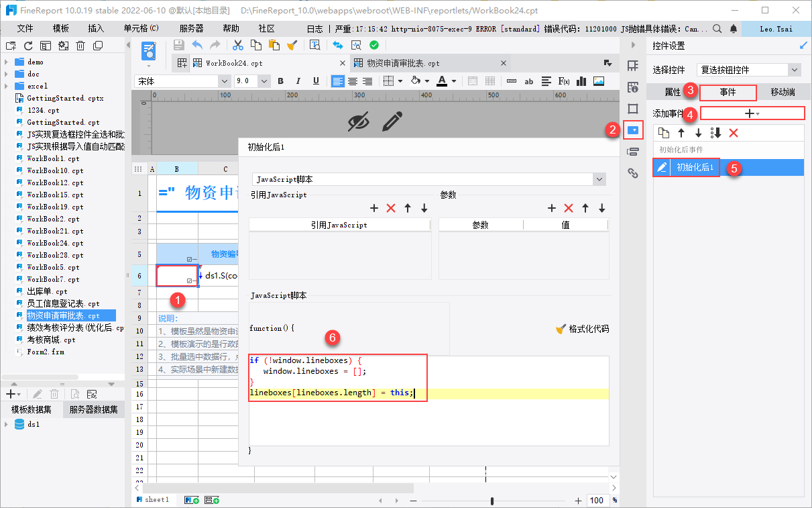Toggle italic formatting
Viewport: 812px width, 508px height.
pos(298,81)
